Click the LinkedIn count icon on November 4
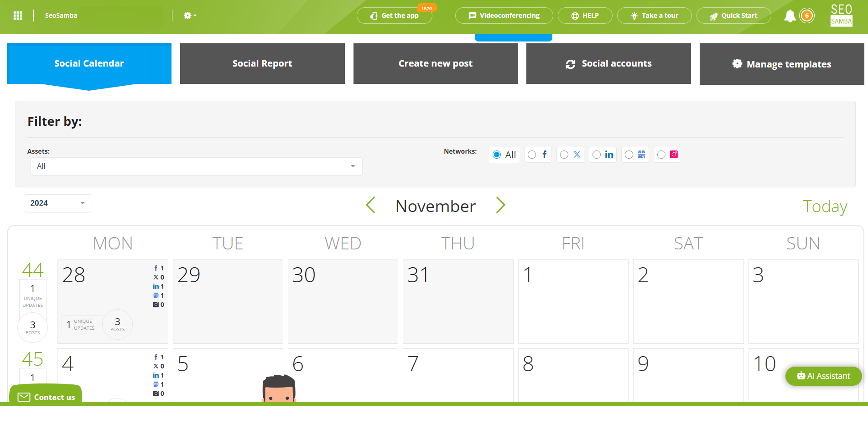This screenshot has width=868, height=435. (x=156, y=375)
